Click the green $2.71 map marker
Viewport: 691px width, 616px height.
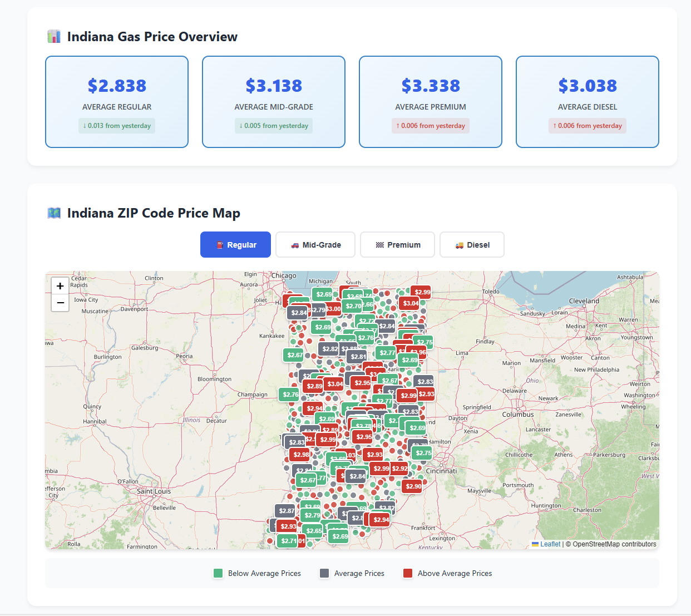tap(288, 541)
